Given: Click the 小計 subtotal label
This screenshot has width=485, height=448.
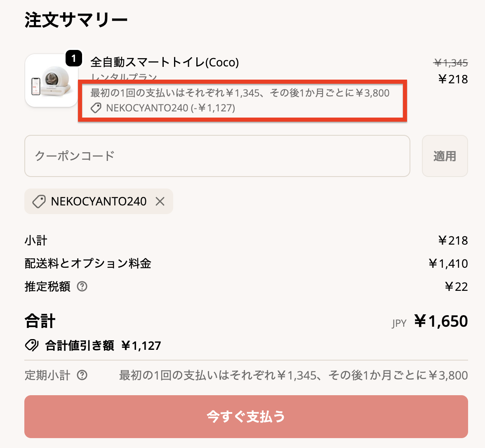Looking at the screenshot, I should tap(36, 240).
